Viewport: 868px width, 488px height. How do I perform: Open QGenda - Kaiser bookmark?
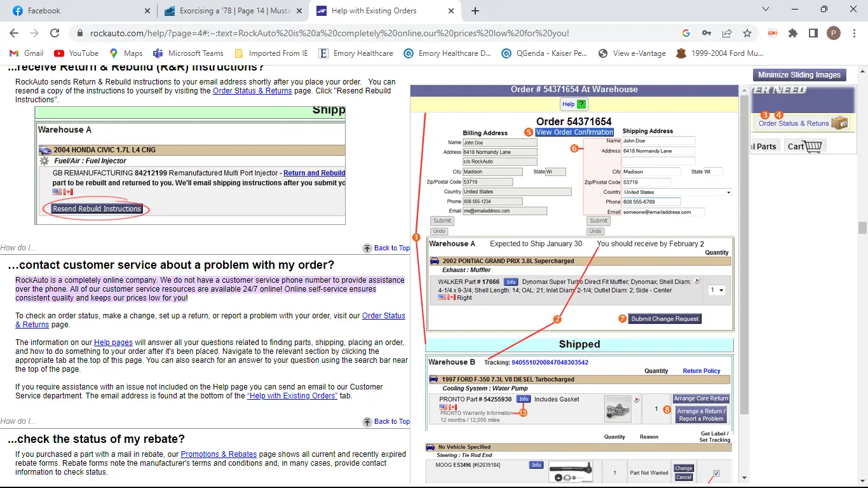coord(544,53)
